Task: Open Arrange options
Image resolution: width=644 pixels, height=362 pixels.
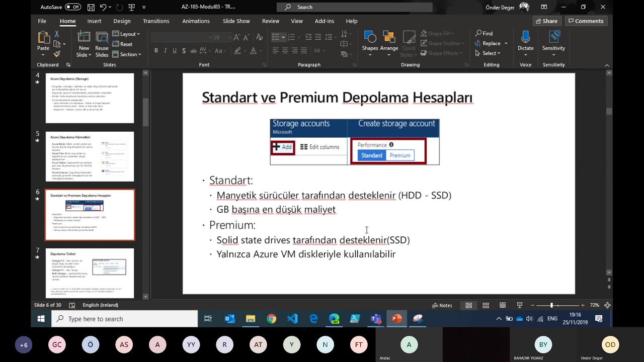Action: click(389, 41)
